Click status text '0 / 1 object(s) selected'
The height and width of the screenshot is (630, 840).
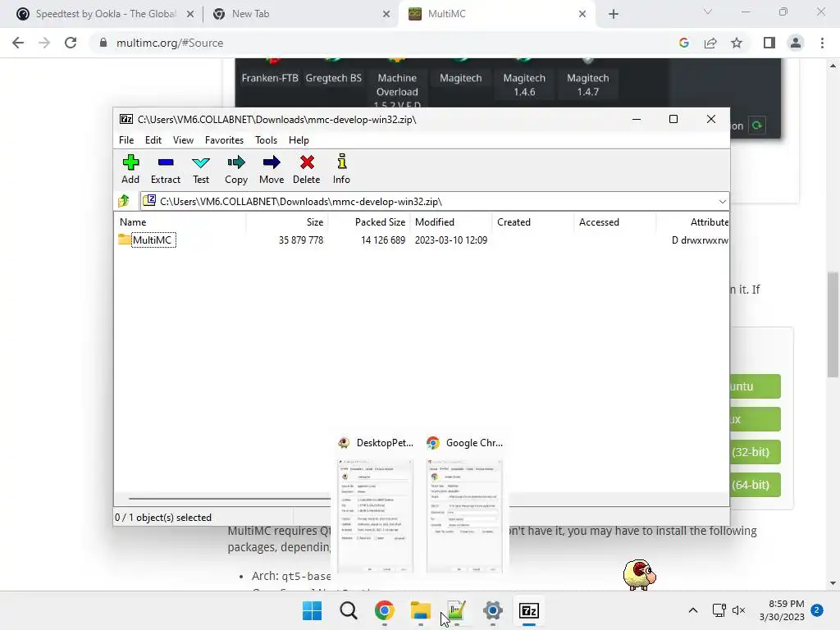coord(163,518)
